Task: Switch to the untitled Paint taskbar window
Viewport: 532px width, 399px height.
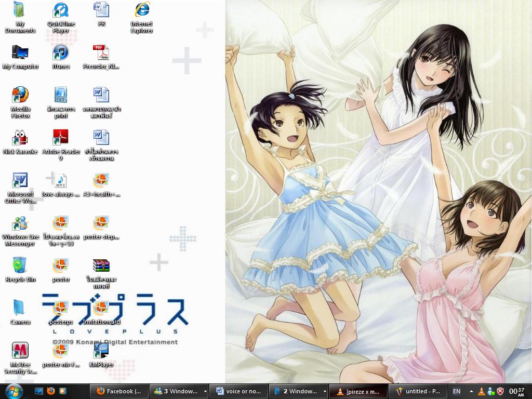Action: [418, 391]
